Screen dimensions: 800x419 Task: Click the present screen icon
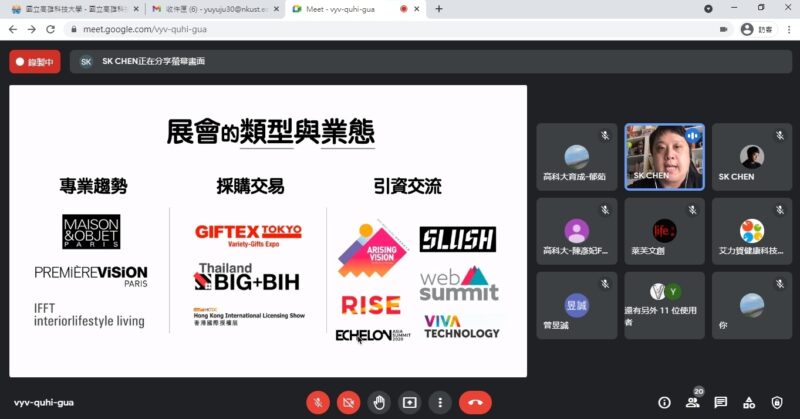(x=410, y=403)
